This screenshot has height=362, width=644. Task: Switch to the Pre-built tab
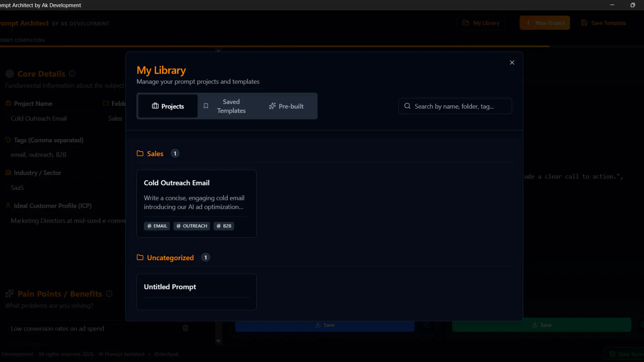286,106
